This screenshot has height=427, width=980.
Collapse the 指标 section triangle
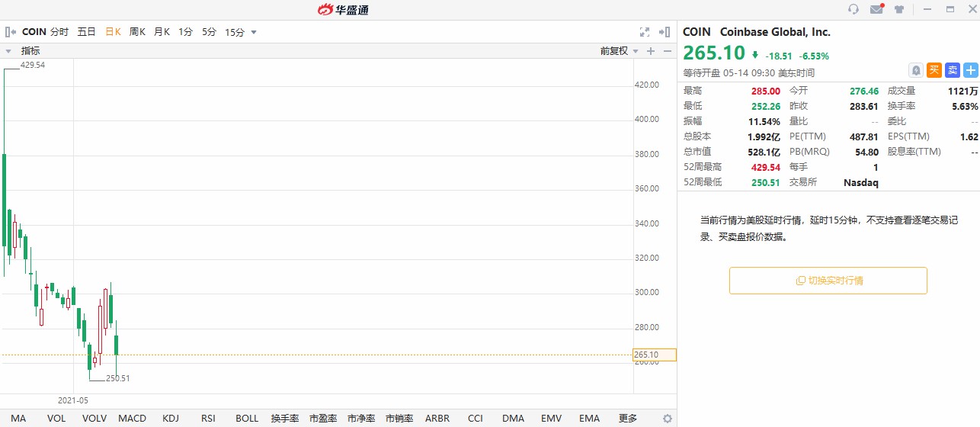pyautogui.click(x=8, y=51)
